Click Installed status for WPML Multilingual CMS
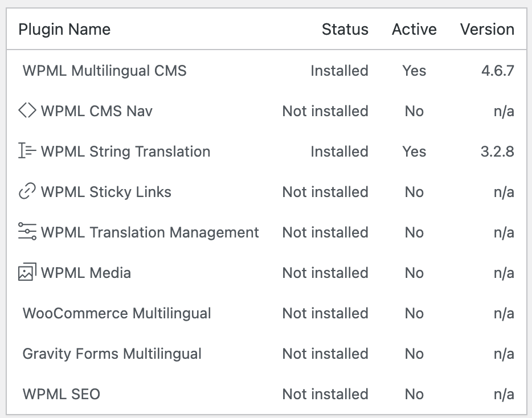 click(339, 71)
